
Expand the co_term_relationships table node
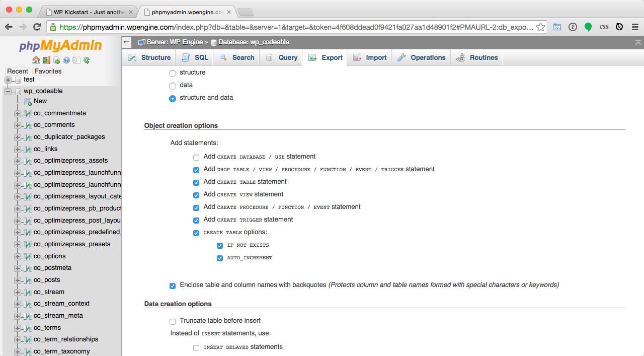(18, 340)
